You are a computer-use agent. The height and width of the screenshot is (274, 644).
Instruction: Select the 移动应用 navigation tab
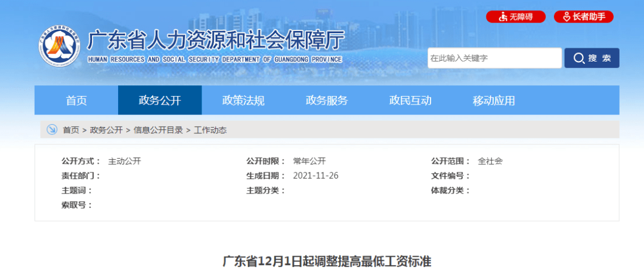(x=494, y=100)
